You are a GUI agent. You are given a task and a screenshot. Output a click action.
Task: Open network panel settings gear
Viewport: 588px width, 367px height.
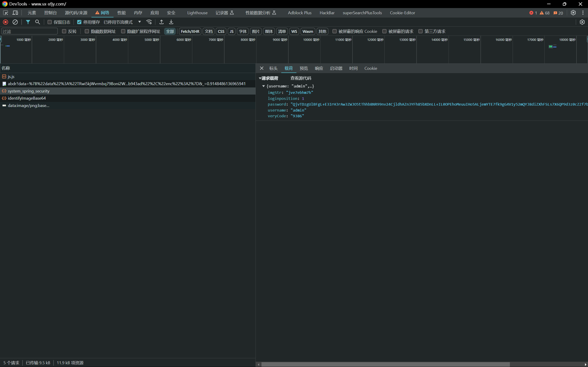[x=582, y=22]
